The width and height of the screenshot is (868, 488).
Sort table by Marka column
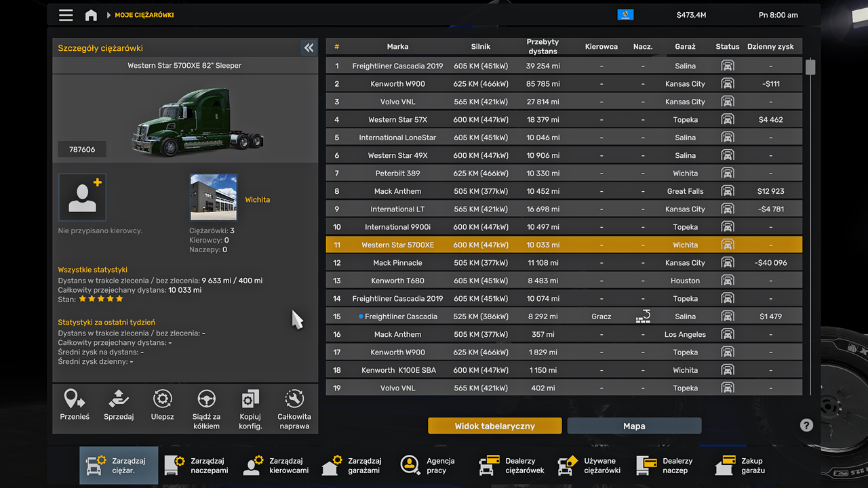coord(398,47)
